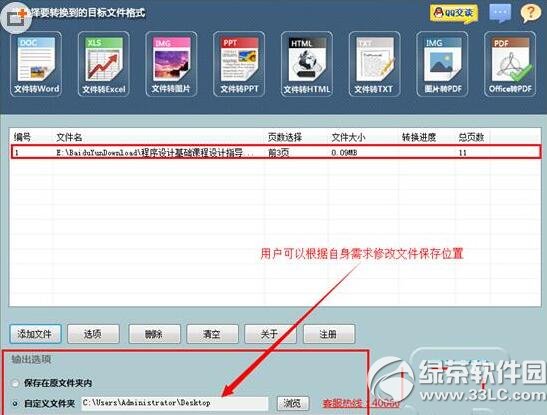Screen dimensions: 547x415
Task: Open help with the question mark icon
Action: tap(531, 13)
